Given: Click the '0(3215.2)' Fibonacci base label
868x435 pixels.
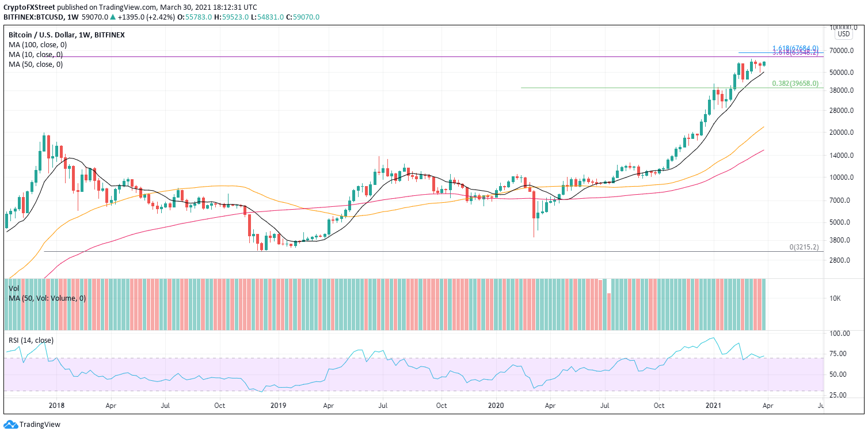Looking at the screenshot, I should 804,247.
